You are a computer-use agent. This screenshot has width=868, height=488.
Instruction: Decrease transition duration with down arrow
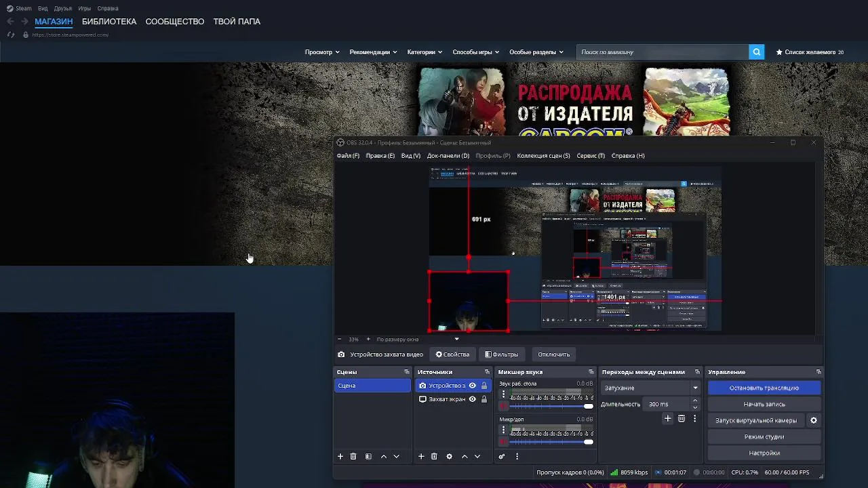pyautogui.click(x=695, y=407)
